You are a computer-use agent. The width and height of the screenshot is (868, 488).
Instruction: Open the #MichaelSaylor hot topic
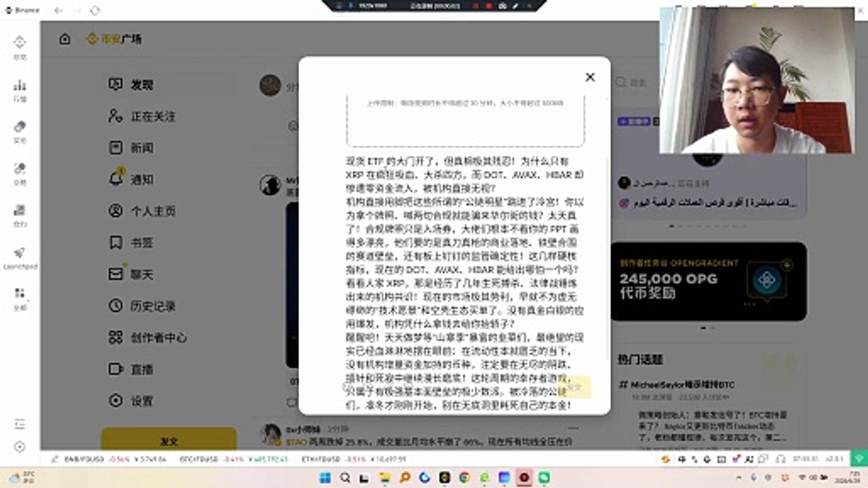pos(677,384)
